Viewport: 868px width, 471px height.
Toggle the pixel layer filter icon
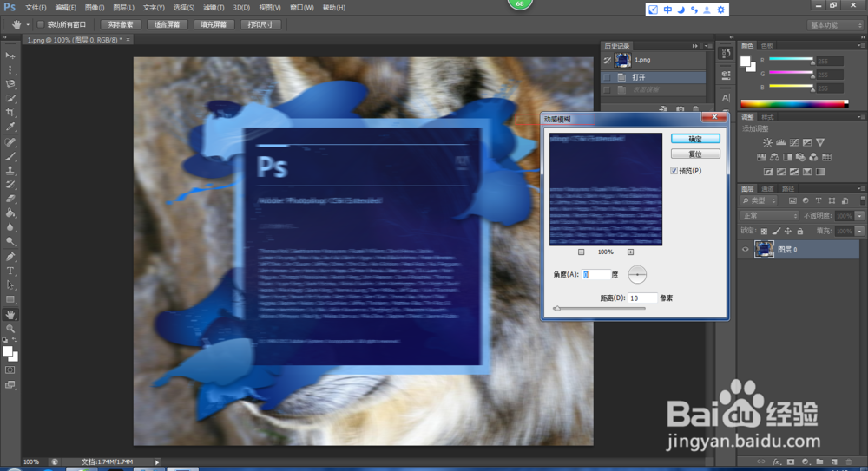[x=792, y=201]
